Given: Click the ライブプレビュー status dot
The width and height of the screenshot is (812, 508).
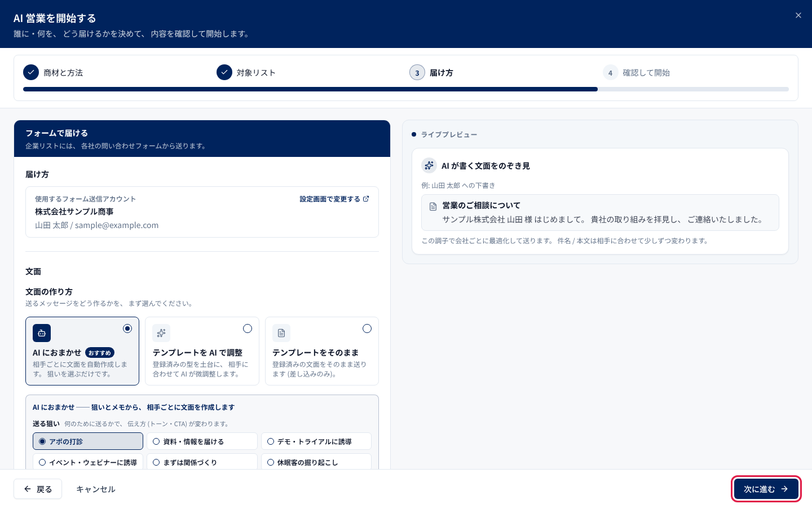Looking at the screenshot, I should click(414, 134).
